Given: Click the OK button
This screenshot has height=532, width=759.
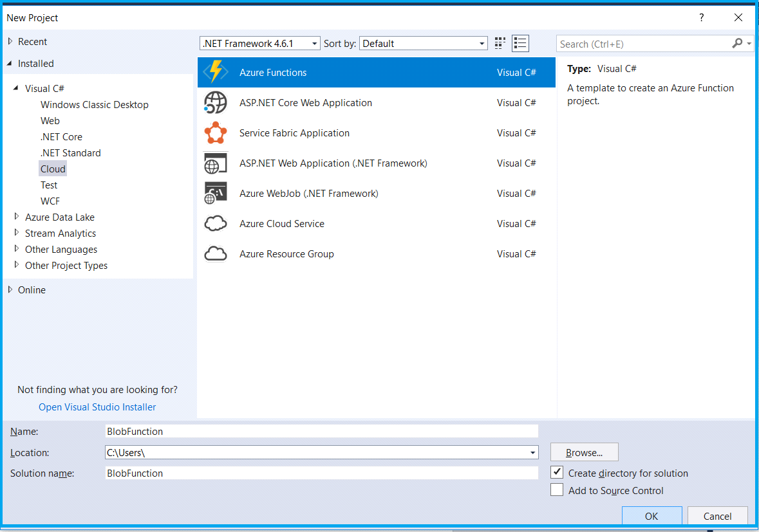Looking at the screenshot, I should coord(651,516).
